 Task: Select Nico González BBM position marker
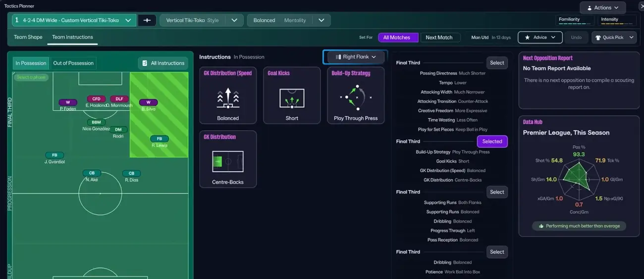click(96, 122)
